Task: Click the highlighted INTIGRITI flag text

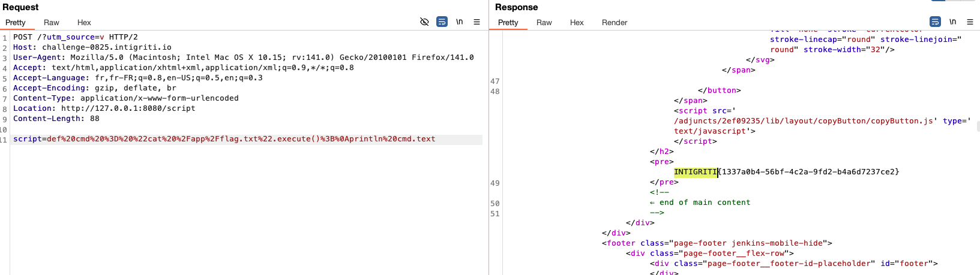Action: pos(696,172)
